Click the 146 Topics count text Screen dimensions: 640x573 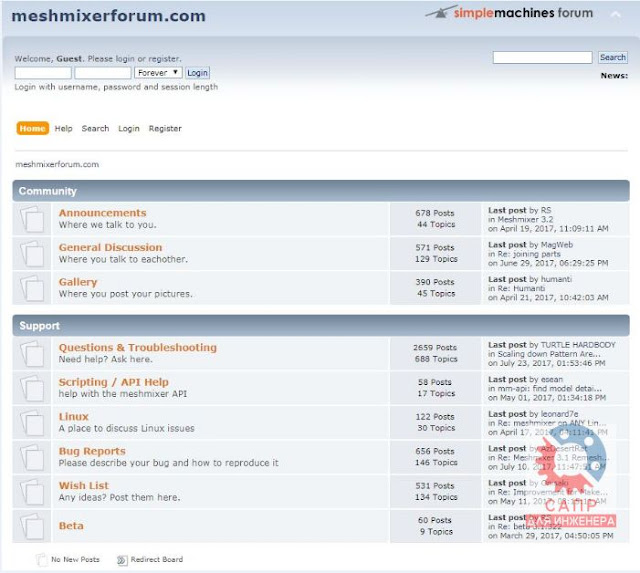(436, 462)
